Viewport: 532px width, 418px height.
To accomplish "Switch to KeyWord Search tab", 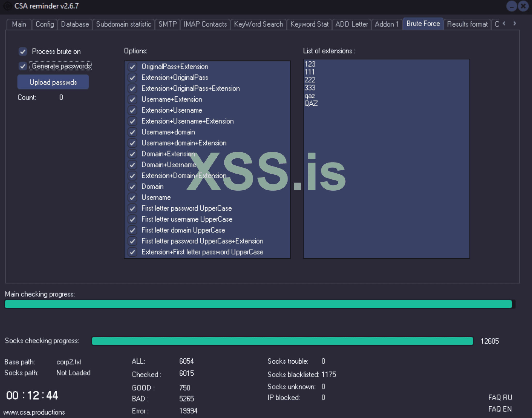I will click(x=258, y=24).
